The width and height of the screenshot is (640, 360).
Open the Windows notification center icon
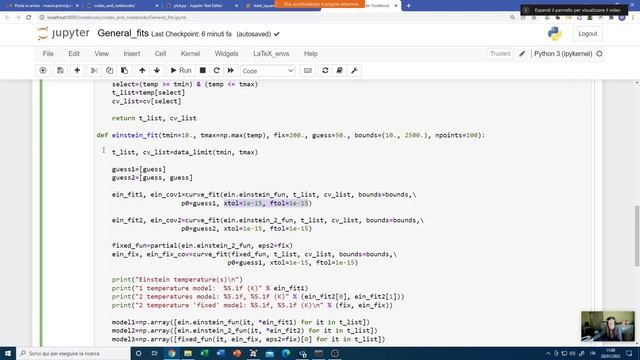629,353
